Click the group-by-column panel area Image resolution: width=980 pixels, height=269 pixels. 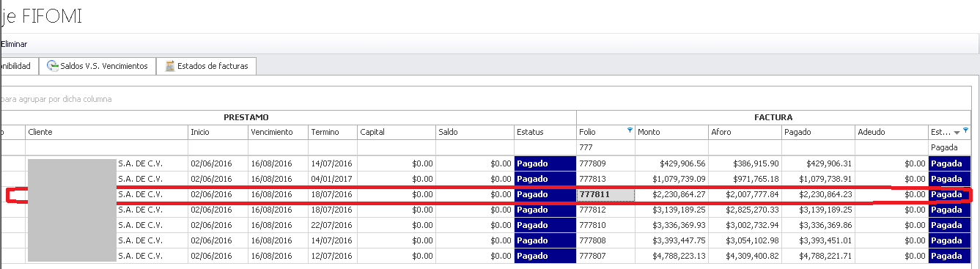coord(485,98)
